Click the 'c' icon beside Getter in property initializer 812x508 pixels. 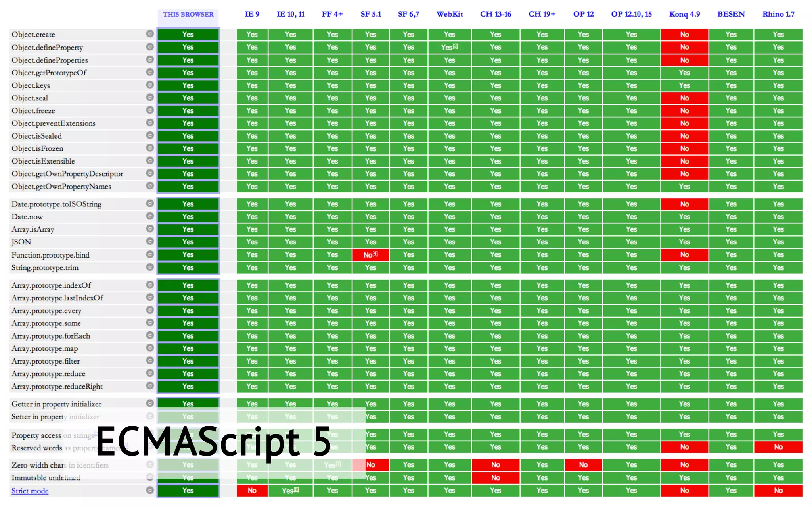[x=150, y=404]
